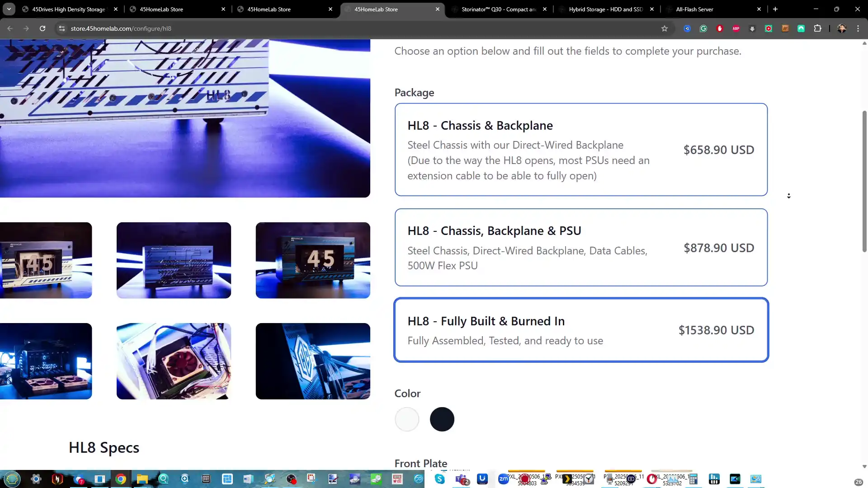Image resolution: width=868 pixels, height=488 pixels.
Task: Open the brown notebook extension icon
Action: tap(785, 28)
